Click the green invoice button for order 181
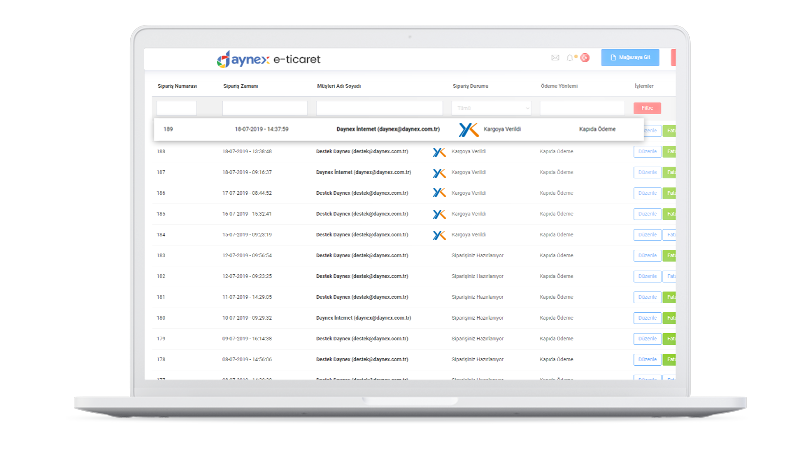Screen dimensions: 800x470 (x=669, y=297)
